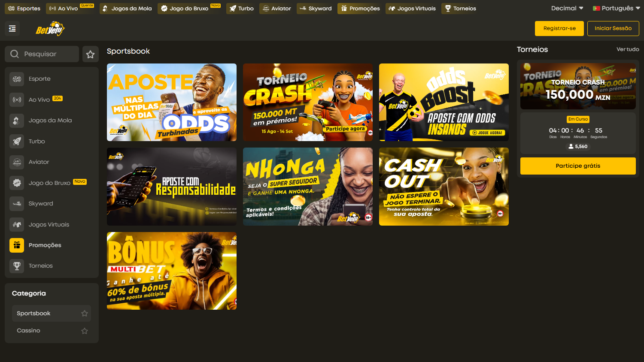This screenshot has width=644, height=362.
Task: Click the tournament countdown timer
Action: pos(578,133)
